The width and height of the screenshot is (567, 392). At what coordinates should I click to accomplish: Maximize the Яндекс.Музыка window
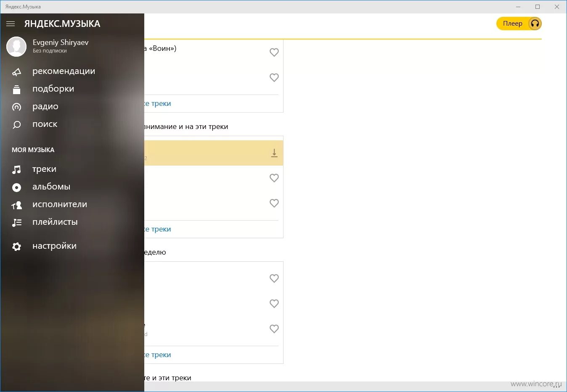[x=538, y=7]
